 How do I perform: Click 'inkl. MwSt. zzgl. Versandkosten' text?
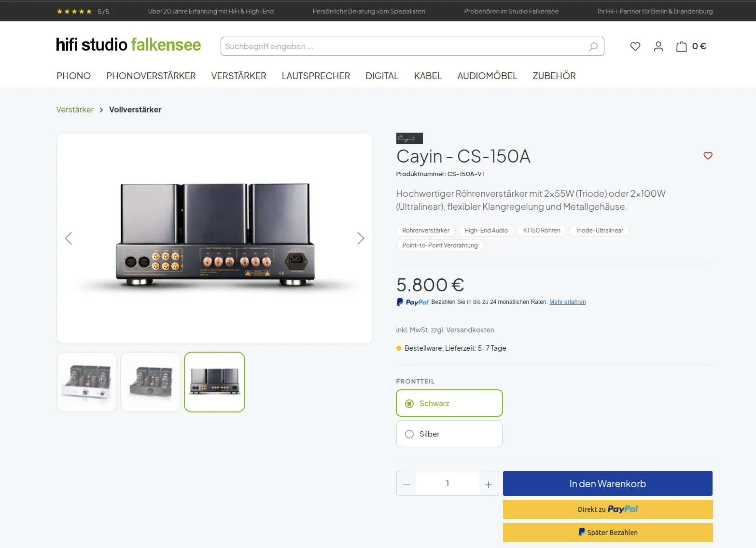coord(445,330)
